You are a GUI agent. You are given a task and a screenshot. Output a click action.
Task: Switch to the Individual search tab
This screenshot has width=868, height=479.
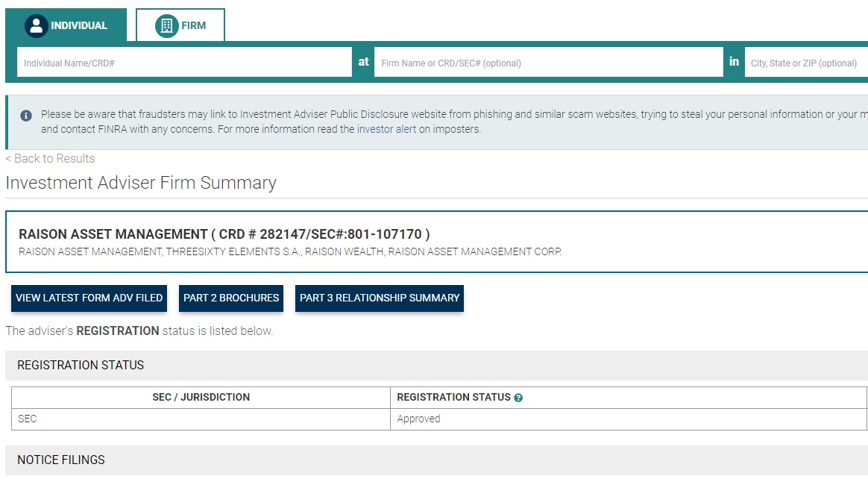[x=66, y=25]
